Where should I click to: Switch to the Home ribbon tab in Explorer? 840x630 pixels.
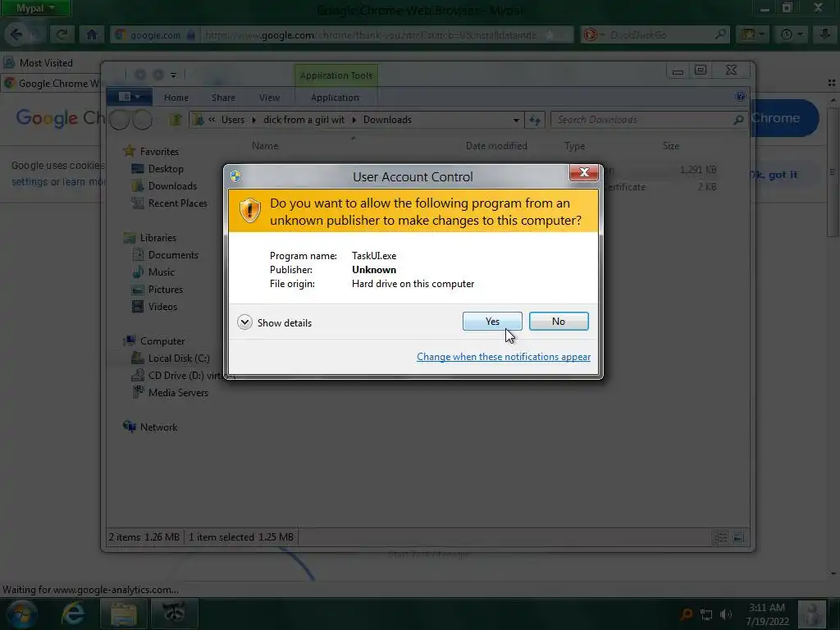(176, 98)
